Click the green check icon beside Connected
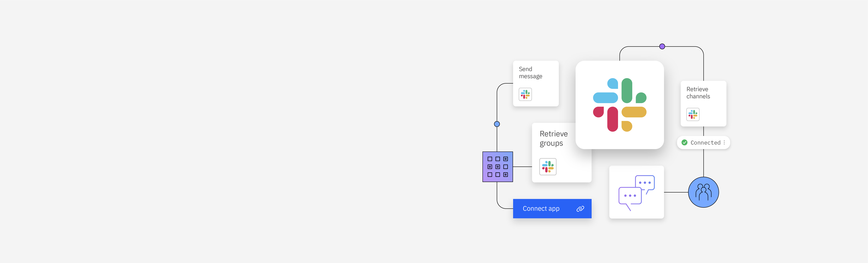 (684, 142)
